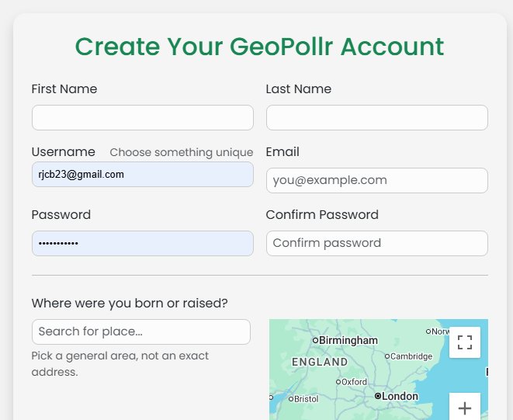Viewport: 513px width, 420px height.
Task: Click the Search for place box
Action: (140, 331)
